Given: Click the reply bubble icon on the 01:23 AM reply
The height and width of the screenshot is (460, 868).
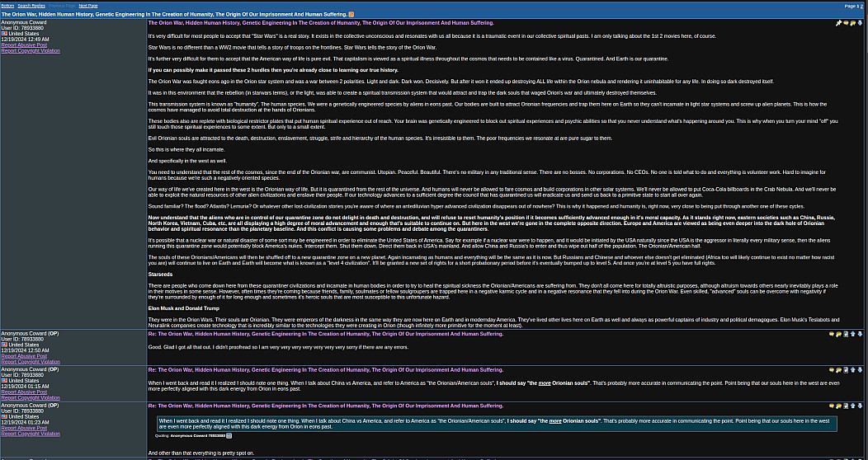Looking at the screenshot, I should (832, 406).
